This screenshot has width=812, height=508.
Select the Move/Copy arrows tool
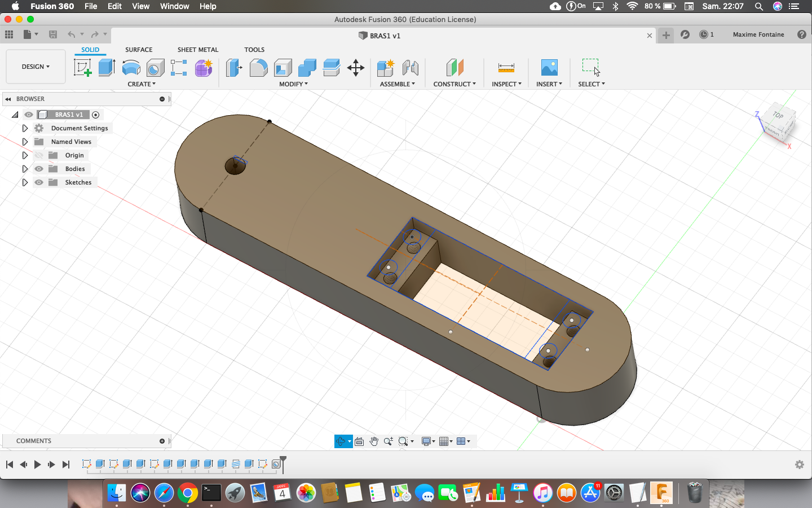click(355, 68)
